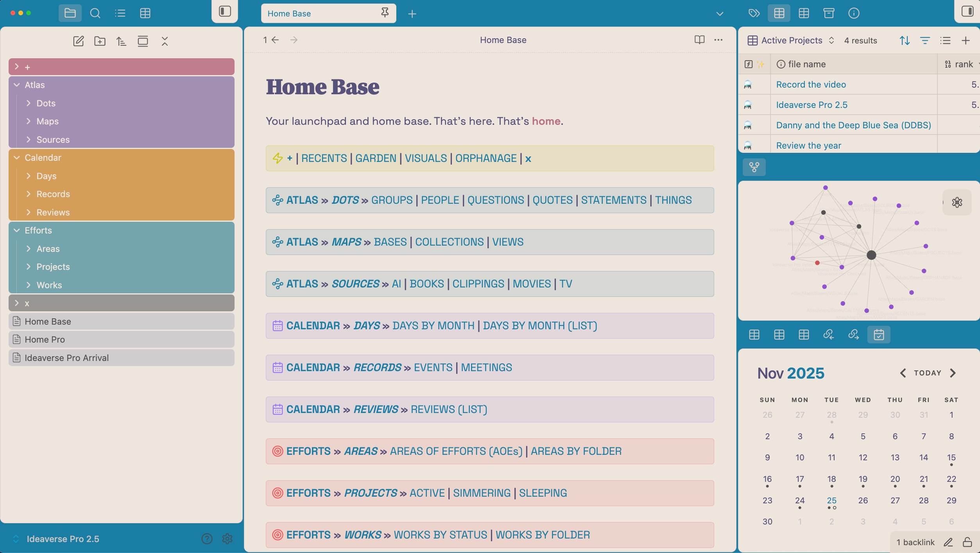This screenshot has height=553, width=980.
Task: Open graph view settings gear
Action: (957, 202)
